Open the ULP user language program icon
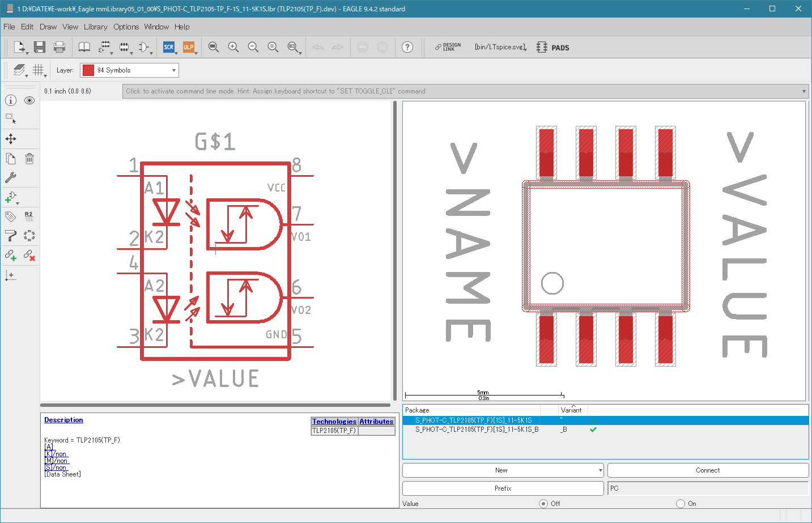The image size is (812, 523). click(189, 47)
